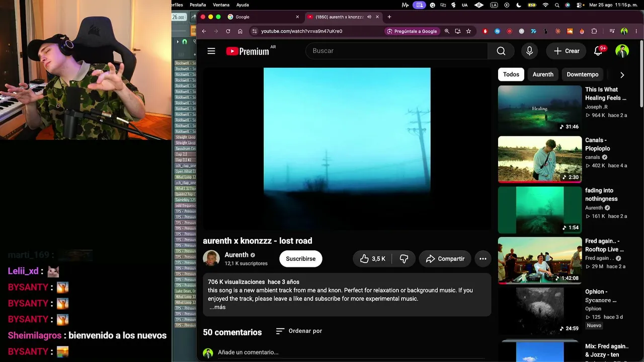644x362 pixels.
Task: Click the lost road video player
Action: click(x=347, y=149)
